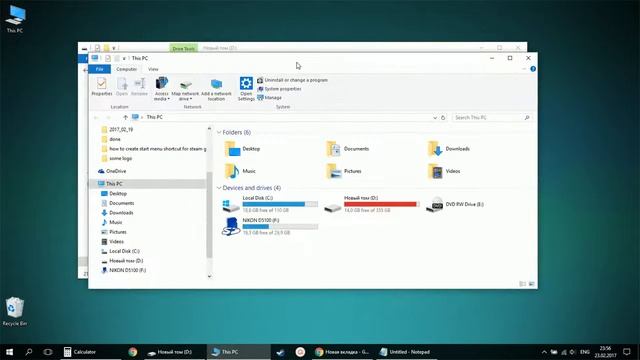Select the DVD RW Drive (E:)
The image size is (640, 360).
tap(455, 204)
